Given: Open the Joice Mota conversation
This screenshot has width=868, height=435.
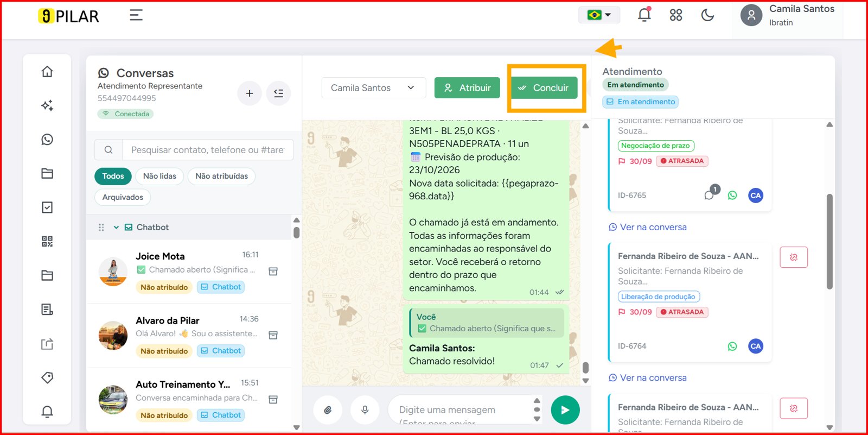Looking at the screenshot, I should point(189,272).
